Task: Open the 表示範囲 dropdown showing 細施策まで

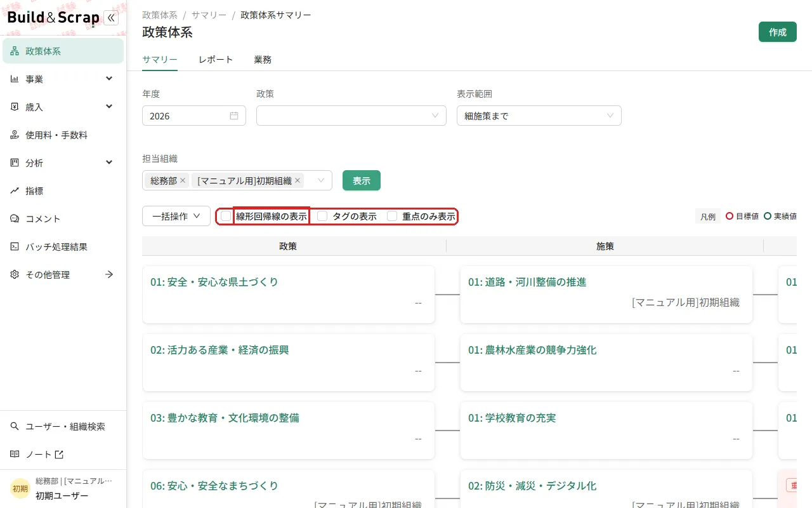Action: pyautogui.click(x=539, y=116)
